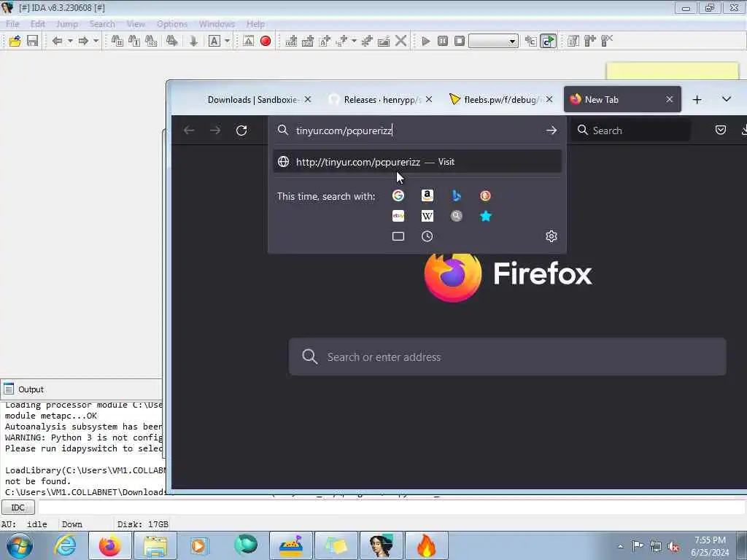The width and height of the screenshot is (747, 560).
Task: Close the New Tab tab
Action: (670, 99)
